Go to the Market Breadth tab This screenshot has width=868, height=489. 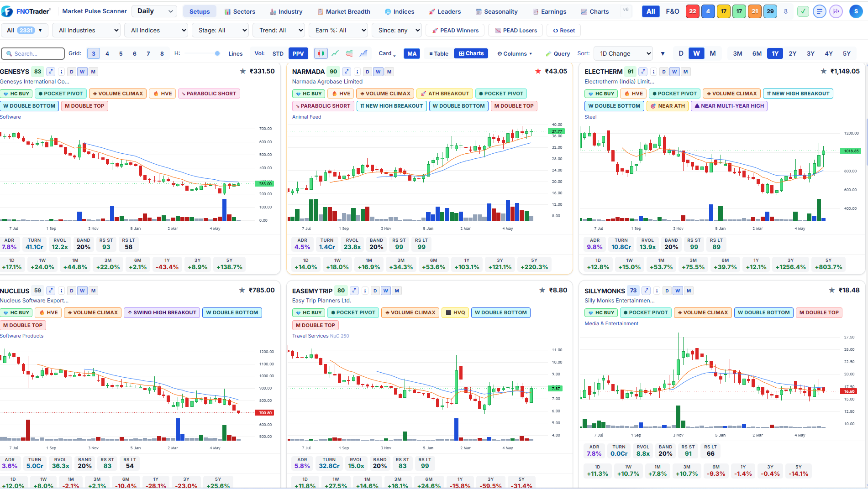click(344, 11)
